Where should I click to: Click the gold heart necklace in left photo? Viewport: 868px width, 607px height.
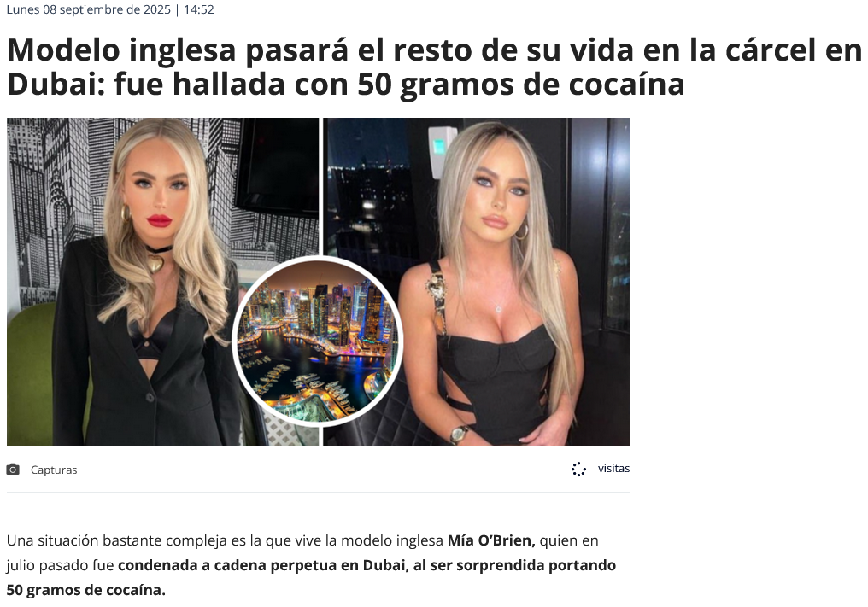coord(155,262)
